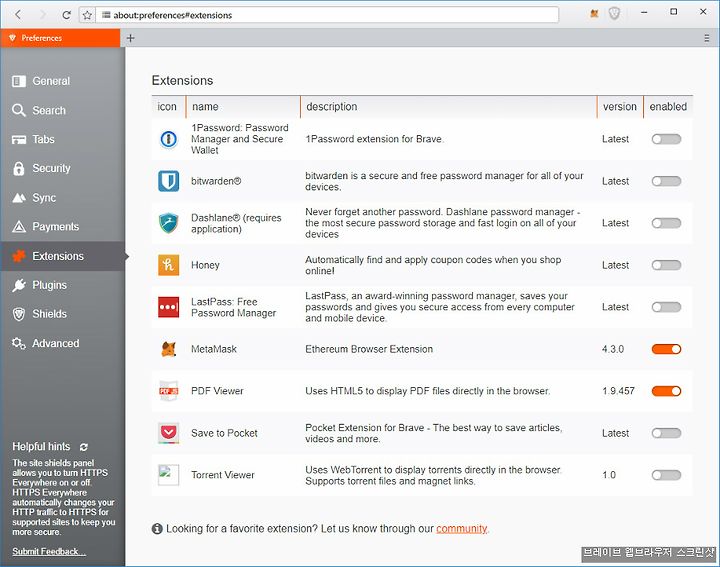Select the Extensions sidebar item
This screenshot has width=720, height=567.
[x=62, y=256]
